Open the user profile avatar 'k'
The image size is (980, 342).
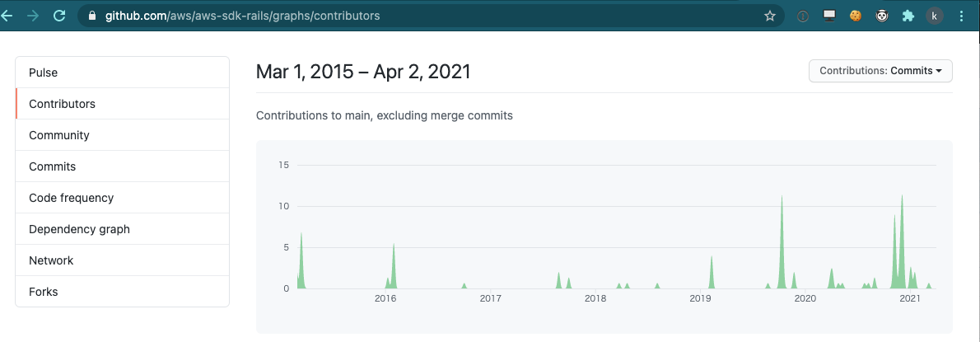935,16
